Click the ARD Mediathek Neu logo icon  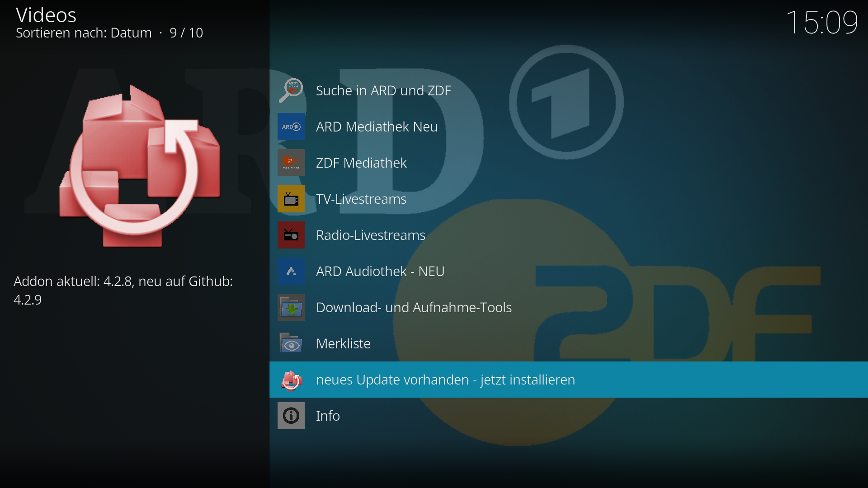click(291, 127)
